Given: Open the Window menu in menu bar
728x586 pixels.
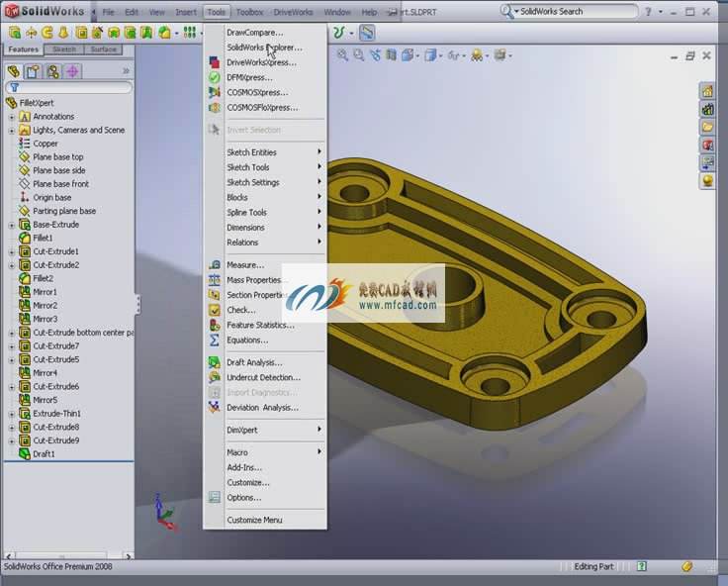Looking at the screenshot, I should 337,12.
